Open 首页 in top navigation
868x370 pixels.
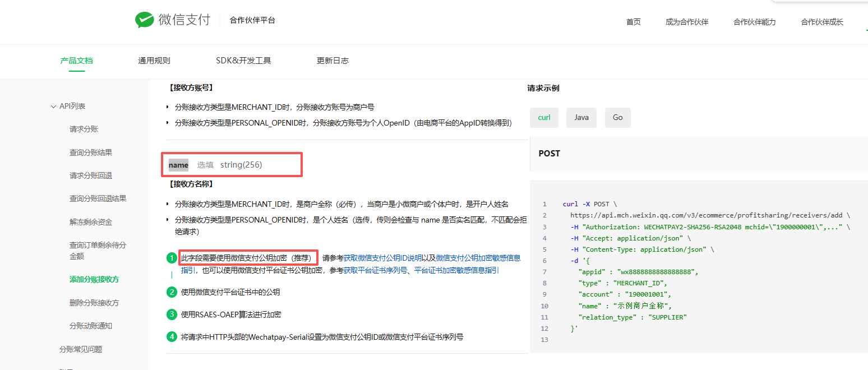pyautogui.click(x=634, y=22)
